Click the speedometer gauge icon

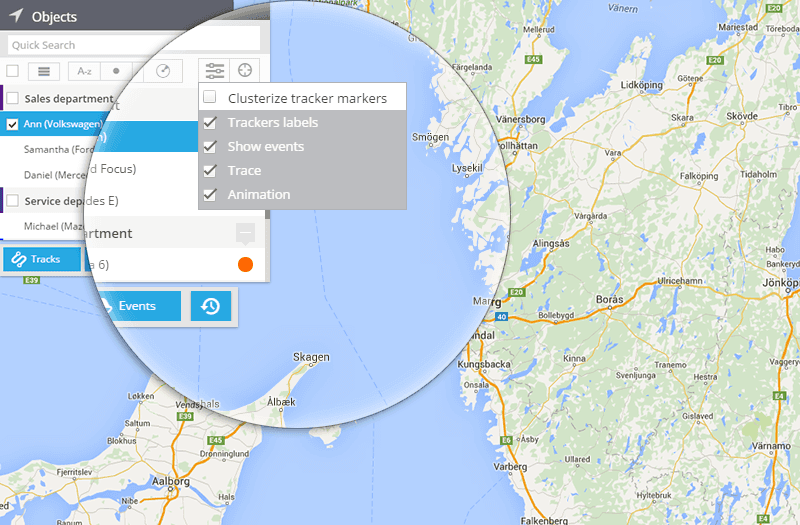[163, 71]
